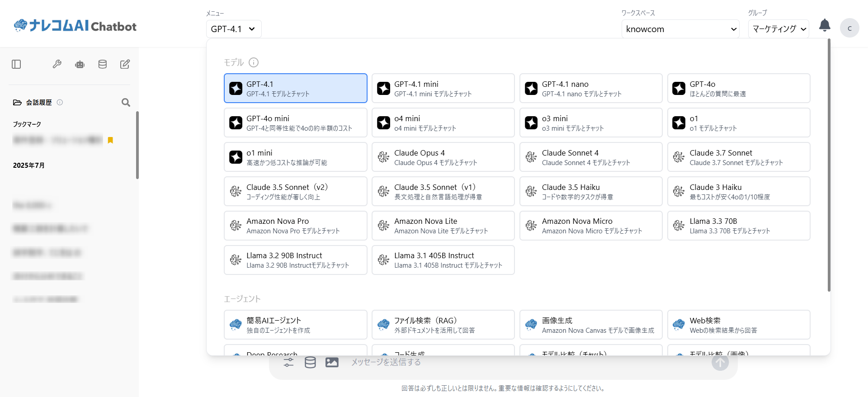Choose Claude Sonnet 4 model

(591, 157)
